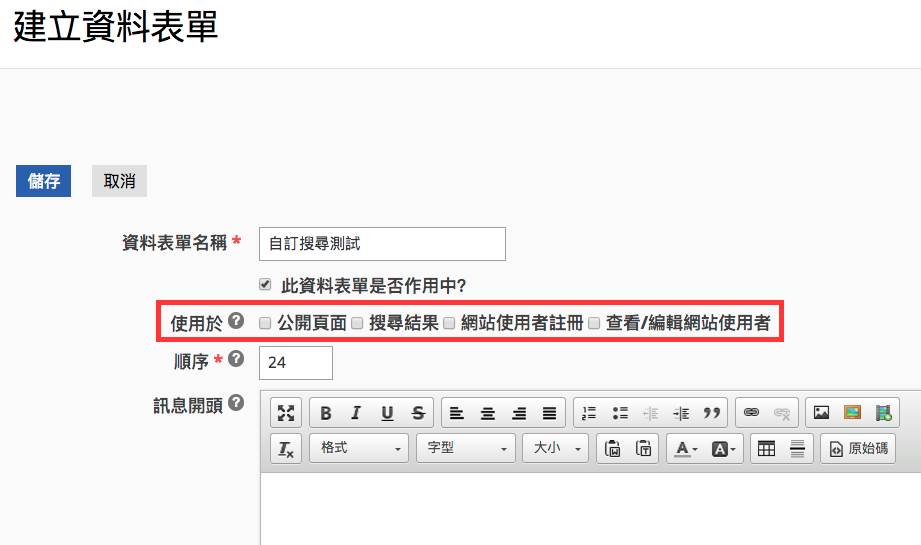
Task: Click the unlink icon
Action: pyautogui.click(x=782, y=413)
